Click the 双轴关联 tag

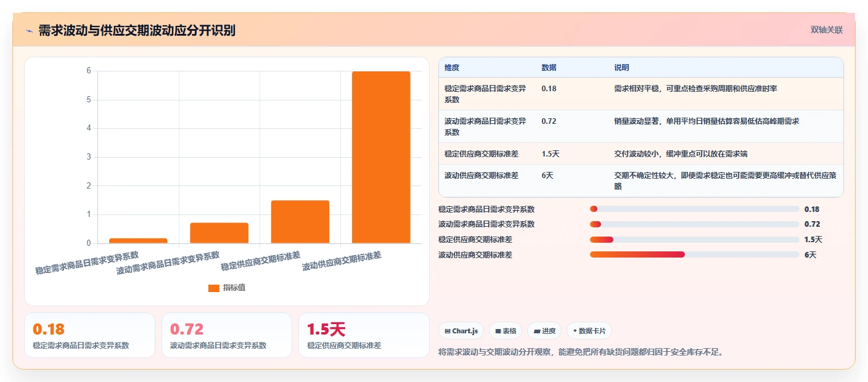click(x=826, y=30)
